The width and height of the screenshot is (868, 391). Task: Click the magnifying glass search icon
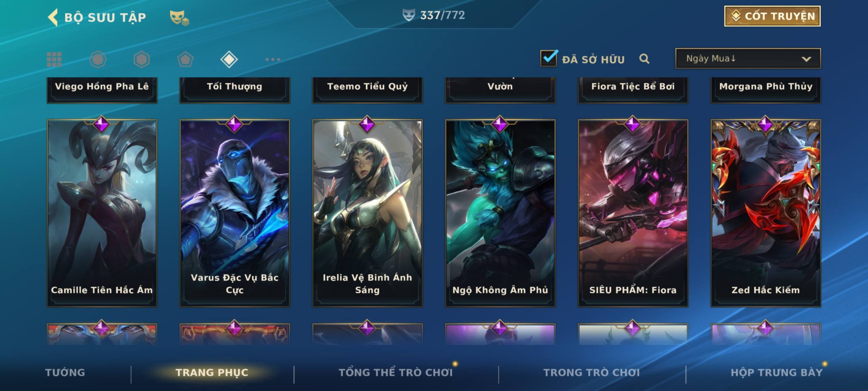pos(644,59)
